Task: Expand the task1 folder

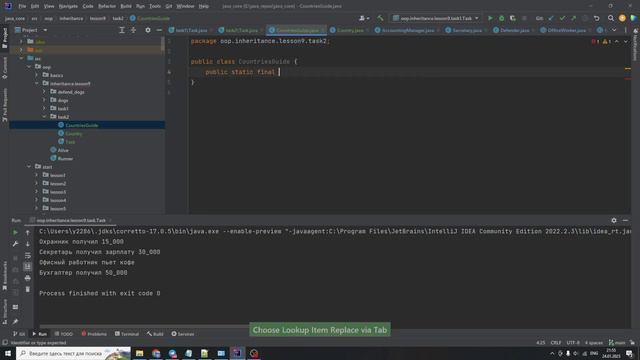Action: click(44, 109)
